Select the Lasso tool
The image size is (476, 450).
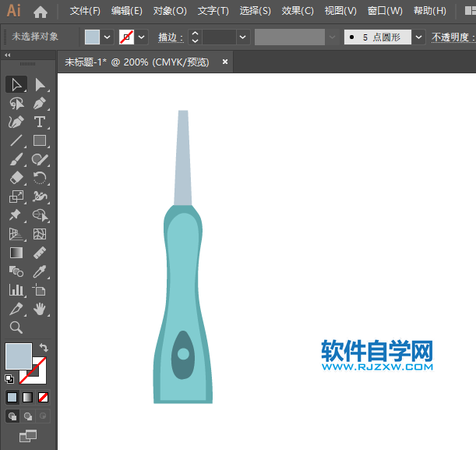pos(16,103)
